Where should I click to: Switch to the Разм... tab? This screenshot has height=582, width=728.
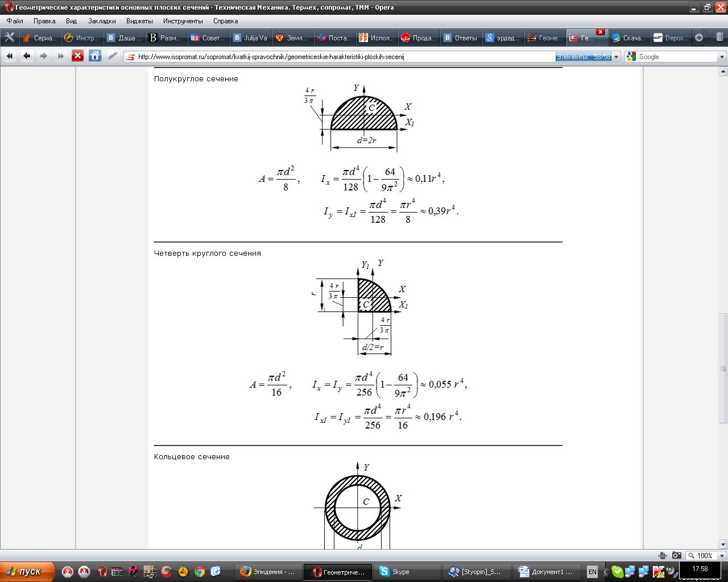click(x=166, y=38)
